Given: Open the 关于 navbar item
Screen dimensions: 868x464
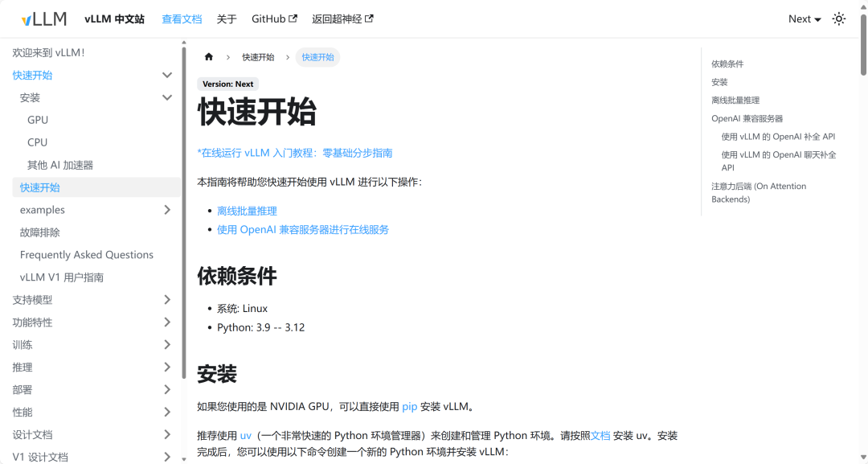Looking at the screenshot, I should pyautogui.click(x=227, y=18).
